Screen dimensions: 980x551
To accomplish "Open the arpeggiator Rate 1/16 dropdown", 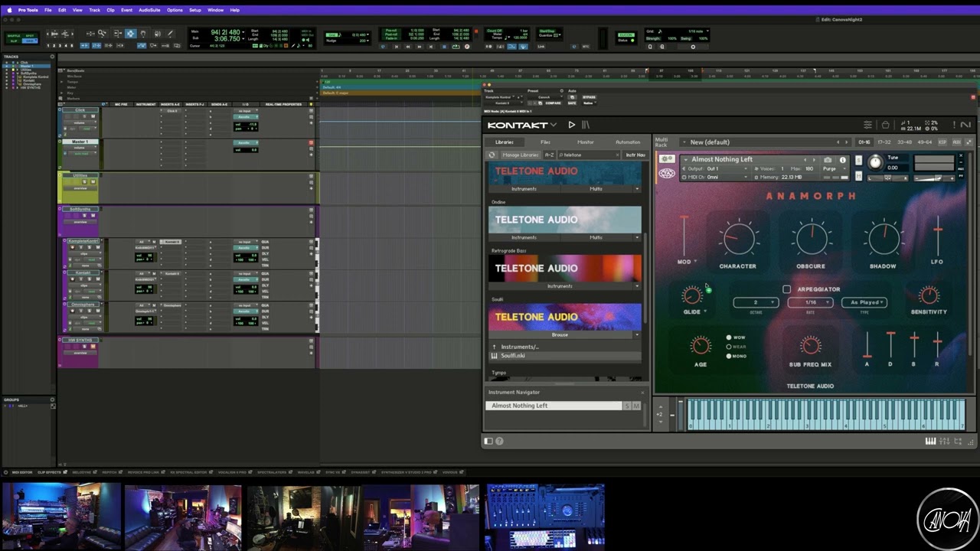I will pyautogui.click(x=810, y=302).
